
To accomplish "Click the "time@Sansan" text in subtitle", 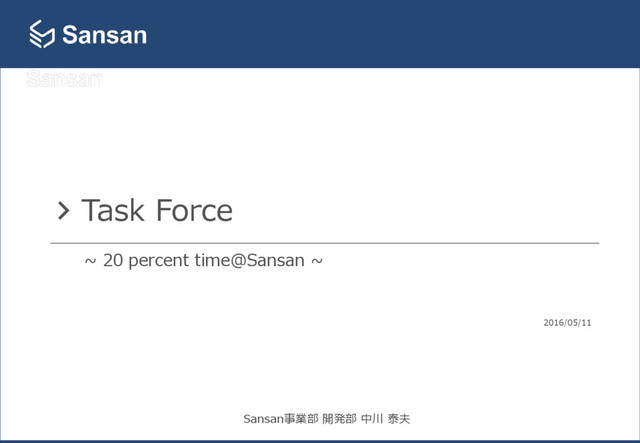I will (x=249, y=260).
